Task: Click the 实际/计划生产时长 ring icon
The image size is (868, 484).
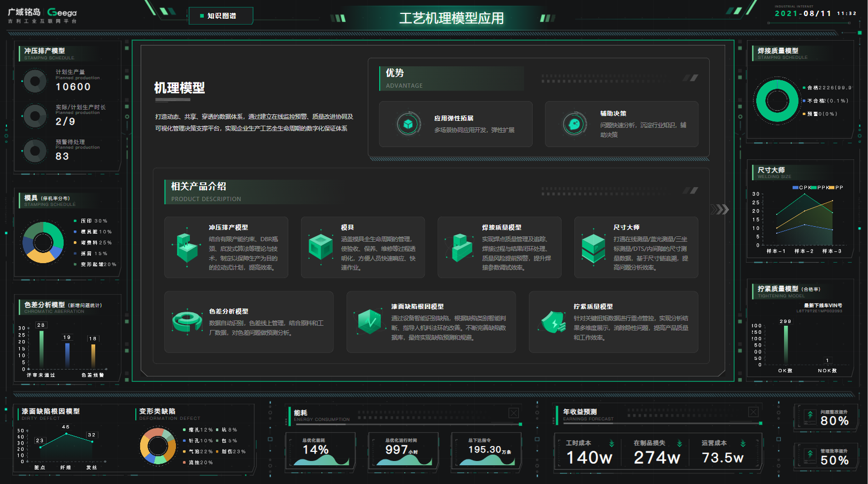Action: pos(35,116)
